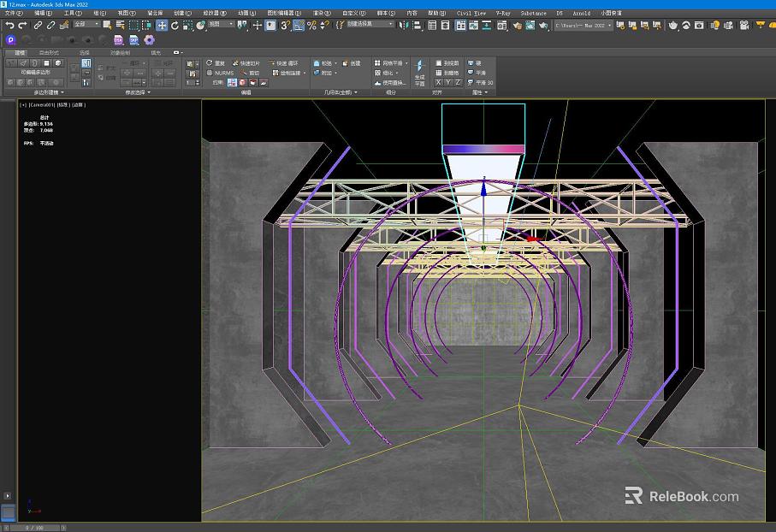
Task: Expand the Modify Selection panel arrow
Action: [x=149, y=92]
